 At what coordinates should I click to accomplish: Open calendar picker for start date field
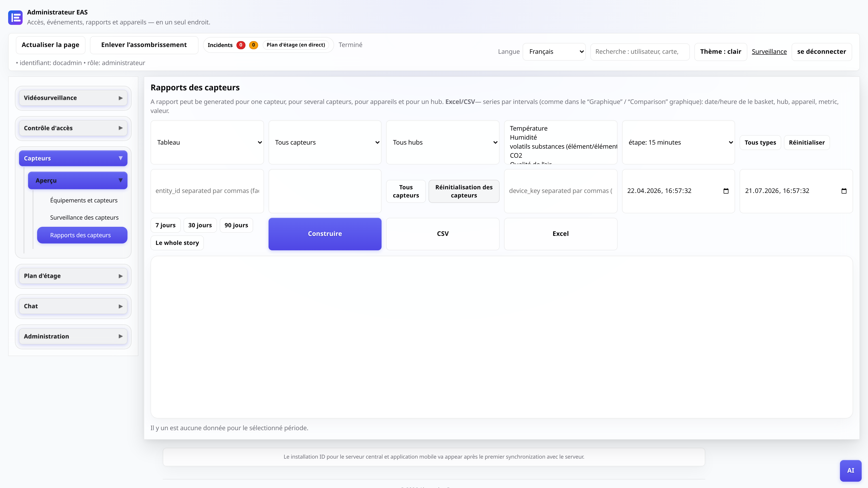coord(726,191)
